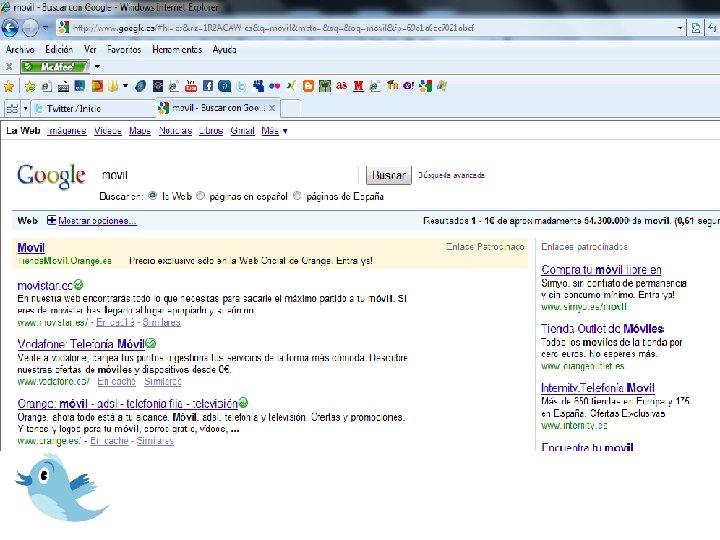Expand the folder favorite dropdown arrow

(x=125, y=86)
